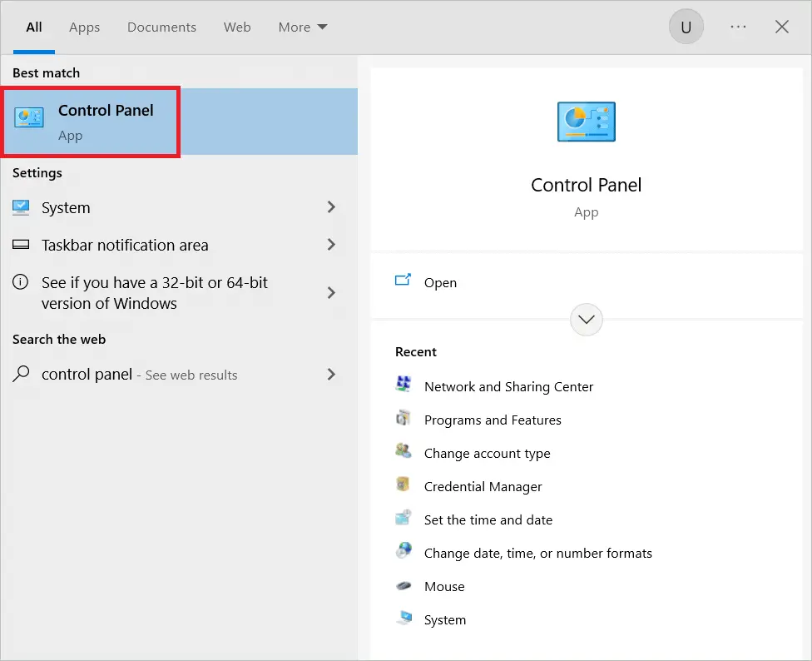Expand the Taskbar notification area arrow

coord(331,245)
